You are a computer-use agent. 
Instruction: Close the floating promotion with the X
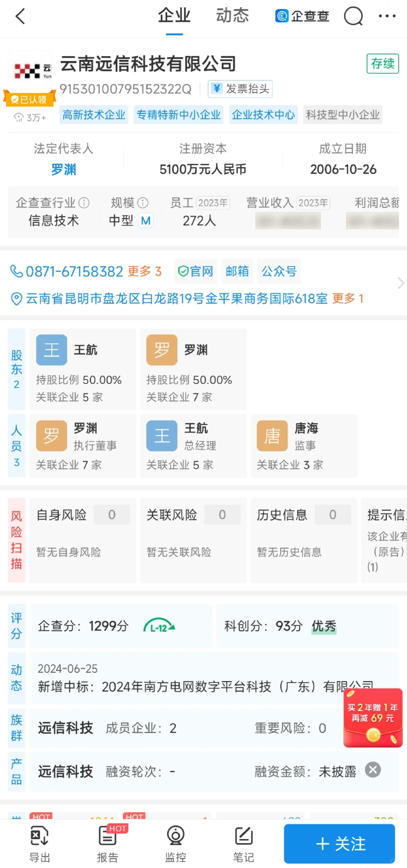point(373,770)
